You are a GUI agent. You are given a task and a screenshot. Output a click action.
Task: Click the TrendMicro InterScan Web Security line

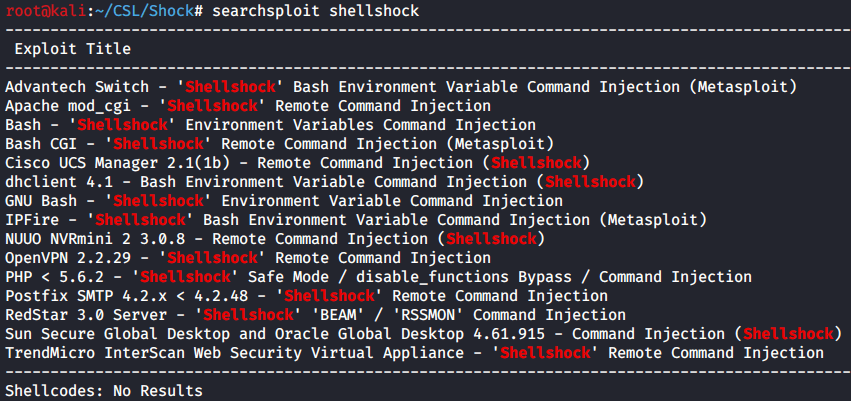click(414, 352)
